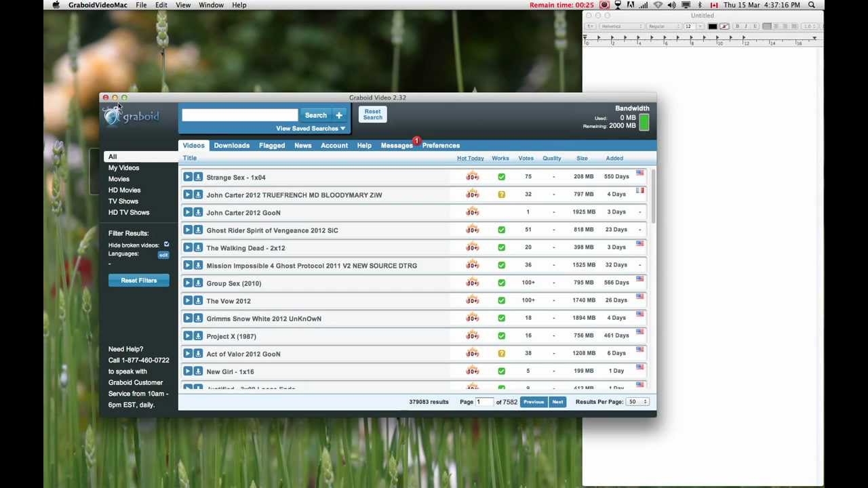Open Spotlight search in menu bar
The image size is (868, 488).
coord(812,5)
